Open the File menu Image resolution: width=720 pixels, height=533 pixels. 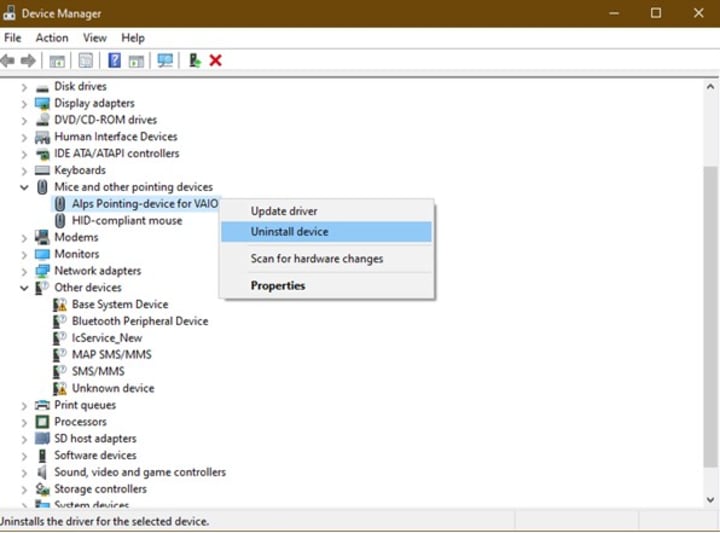13,38
